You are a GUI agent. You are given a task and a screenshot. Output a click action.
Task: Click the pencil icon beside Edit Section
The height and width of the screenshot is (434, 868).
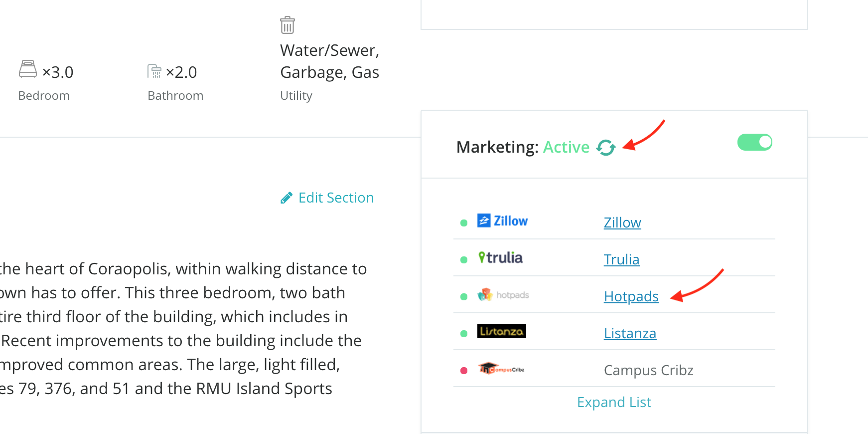pyautogui.click(x=287, y=198)
